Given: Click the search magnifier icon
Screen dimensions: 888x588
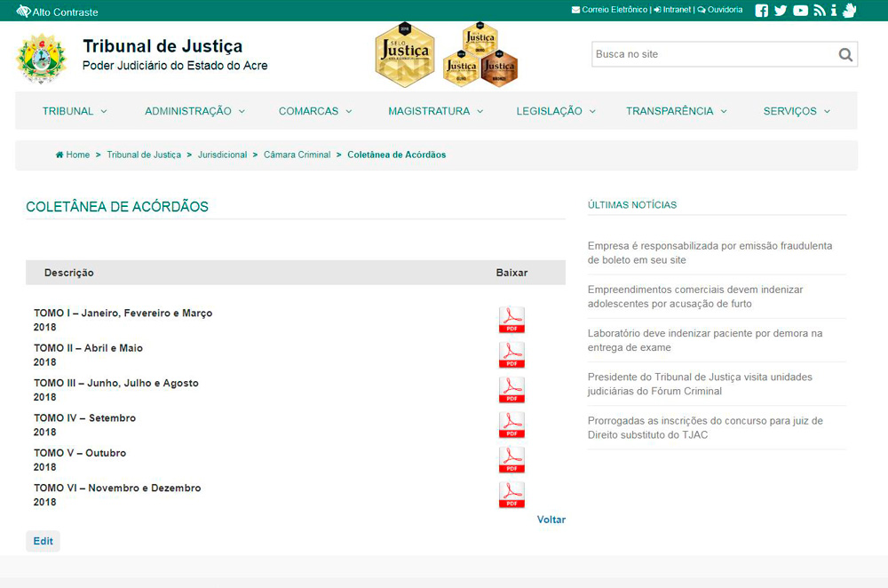Looking at the screenshot, I should point(845,55).
